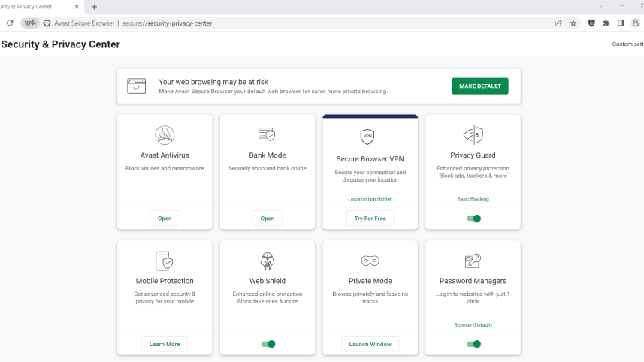Minimize the browser window
The height and width of the screenshot is (362, 644).
pos(622,6)
